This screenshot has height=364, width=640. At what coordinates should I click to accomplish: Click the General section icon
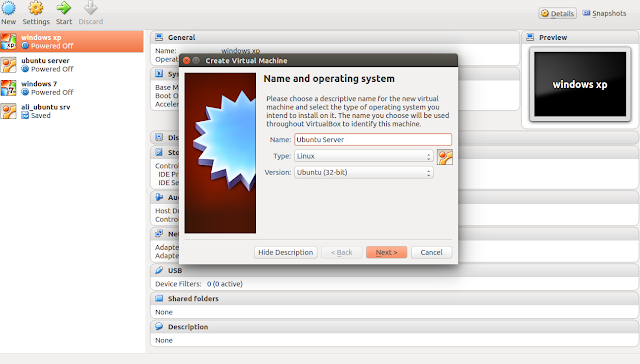[x=159, y=37]
